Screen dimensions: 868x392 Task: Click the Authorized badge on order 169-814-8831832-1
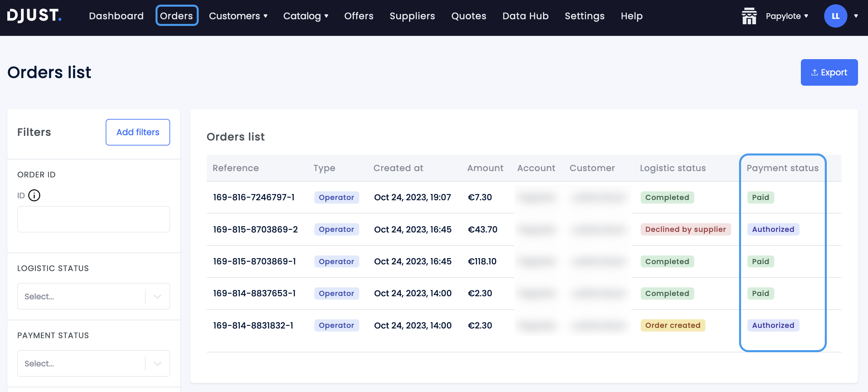pyautogui.click(x=773, y=325)
